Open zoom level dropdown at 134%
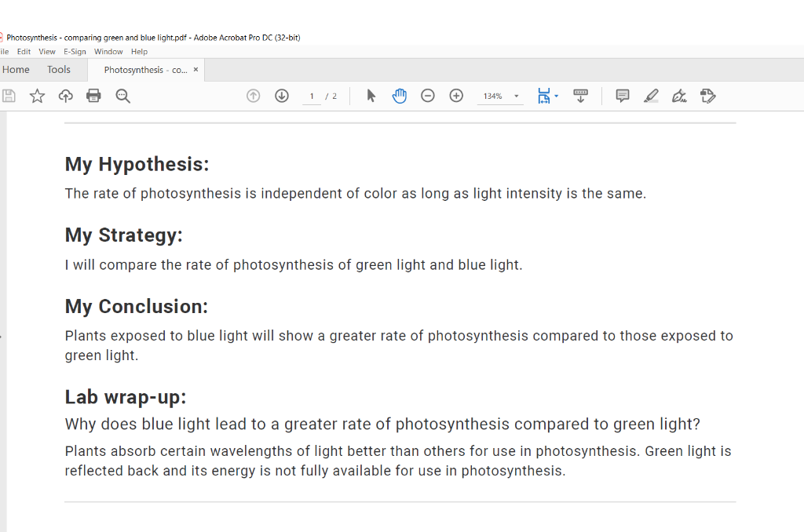 (517, 96)
